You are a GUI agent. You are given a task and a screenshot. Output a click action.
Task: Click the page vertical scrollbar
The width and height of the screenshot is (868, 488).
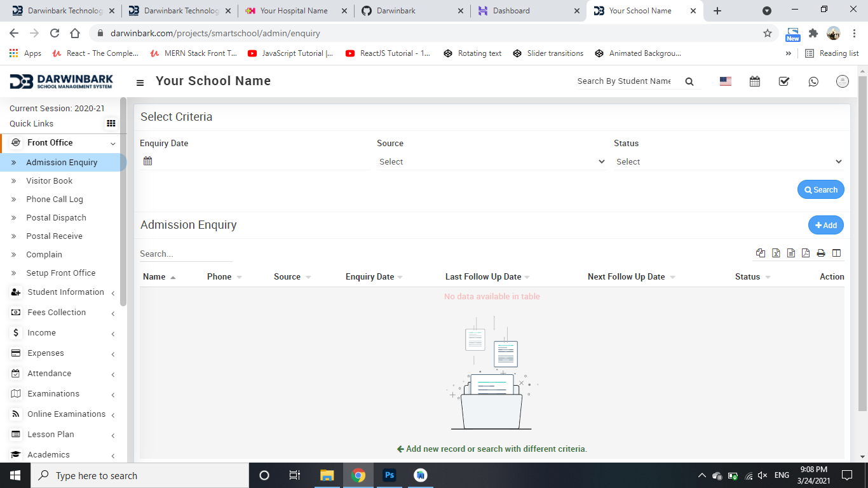[x=862, y=241]
